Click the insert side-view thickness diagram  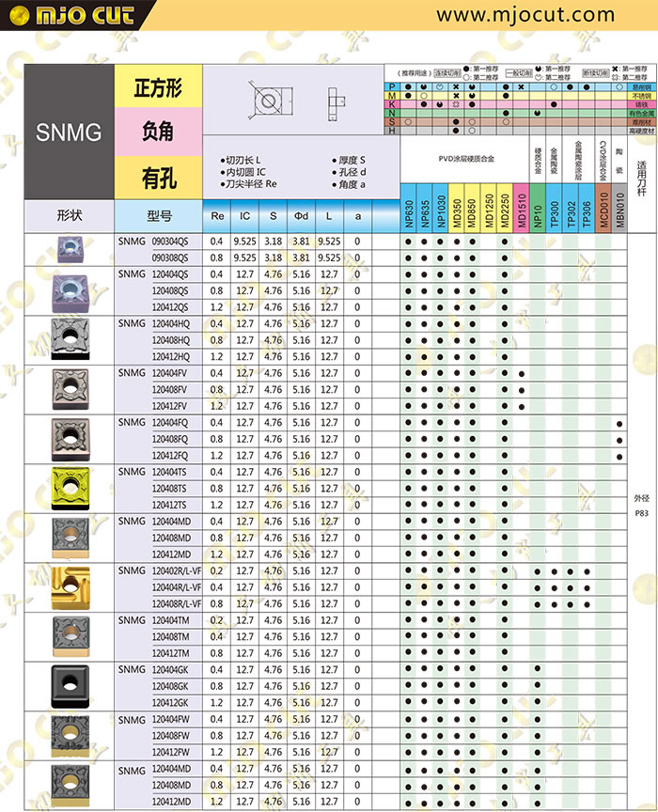[x=336, y=103]
